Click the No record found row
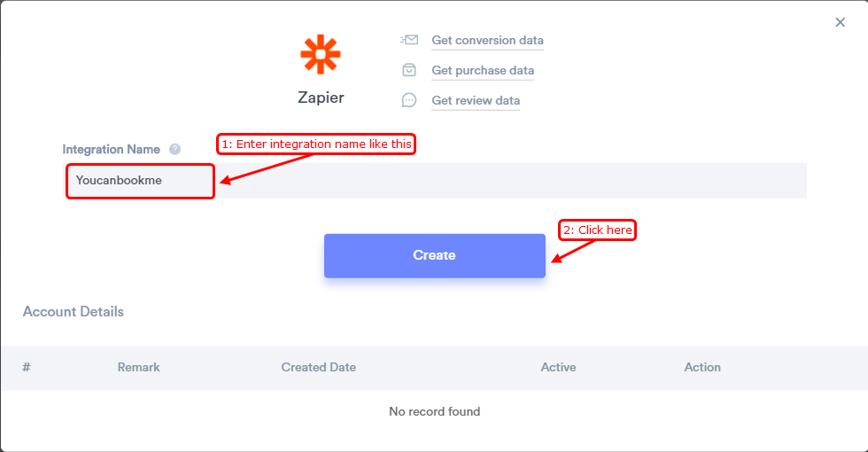 tap(435, 411)
